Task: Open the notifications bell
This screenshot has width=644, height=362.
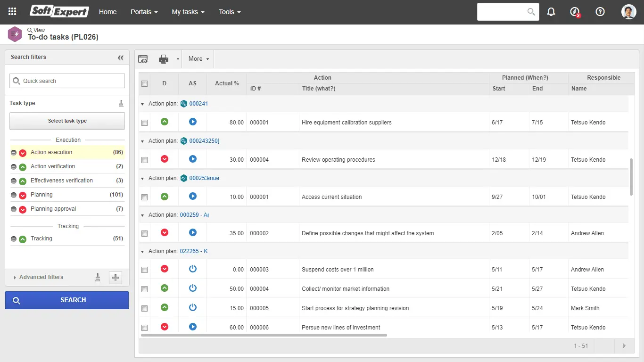Action: (551, 11)
